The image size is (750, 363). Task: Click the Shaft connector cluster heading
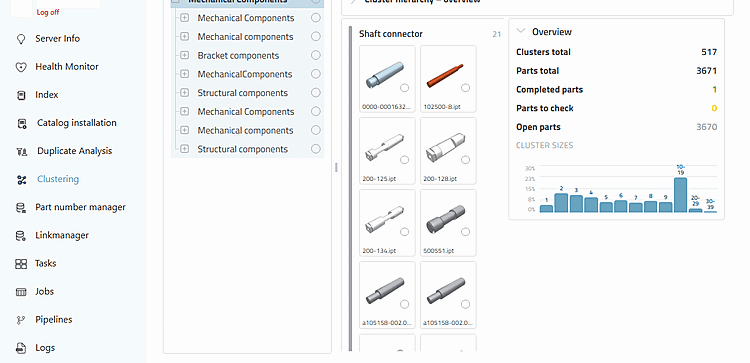click(391, 34)
